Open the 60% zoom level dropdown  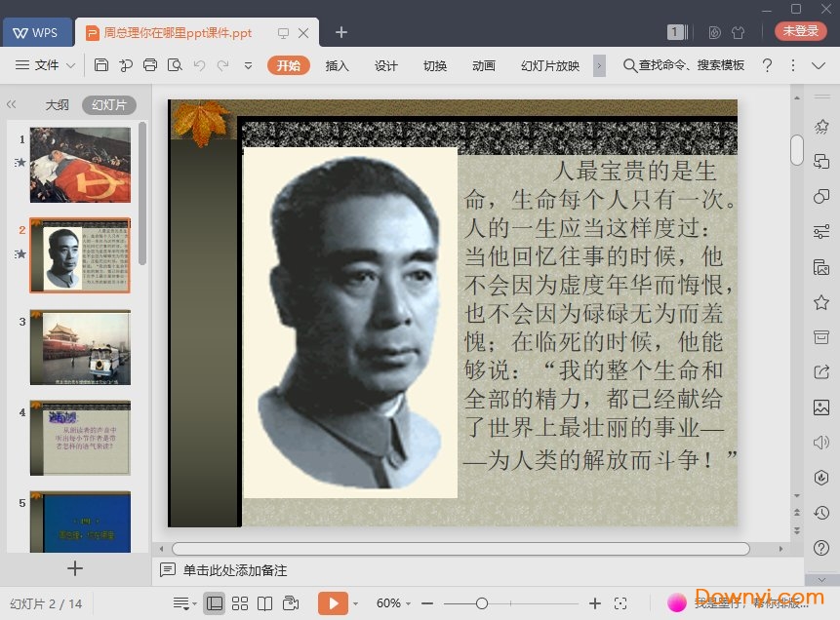[x=394, y=603]
